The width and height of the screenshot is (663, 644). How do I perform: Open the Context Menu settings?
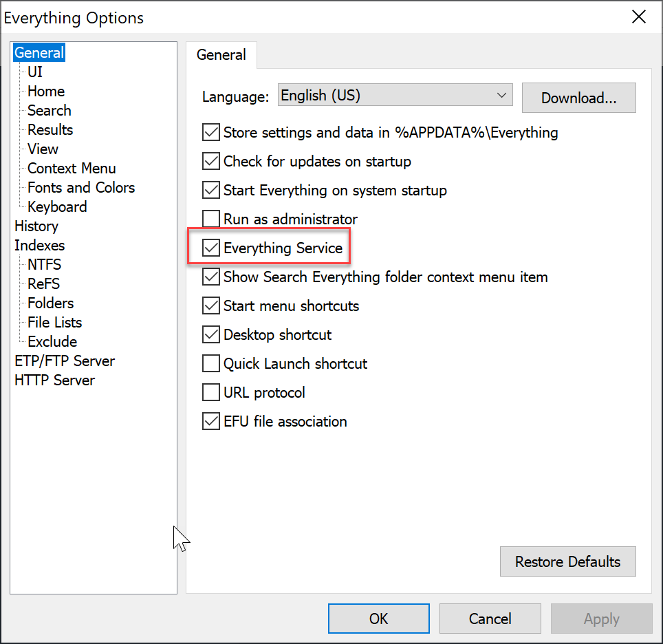[x=72, y=169]
